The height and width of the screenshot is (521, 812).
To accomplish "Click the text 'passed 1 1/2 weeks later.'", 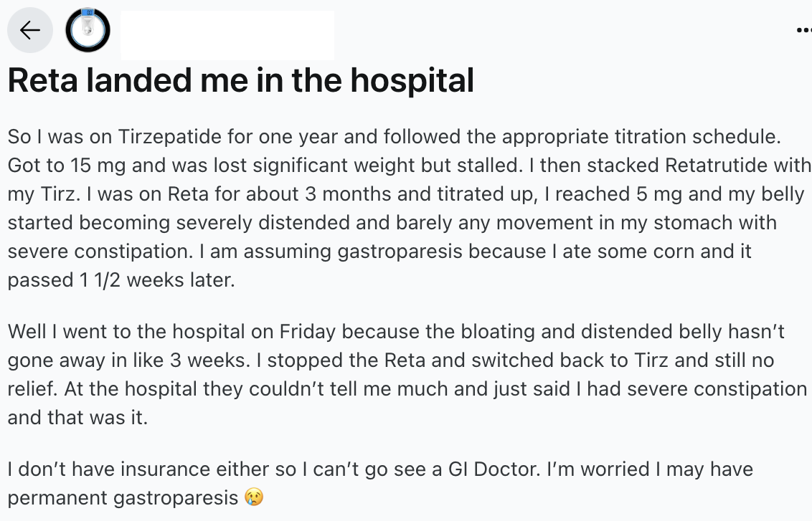I will pos(121,280).
